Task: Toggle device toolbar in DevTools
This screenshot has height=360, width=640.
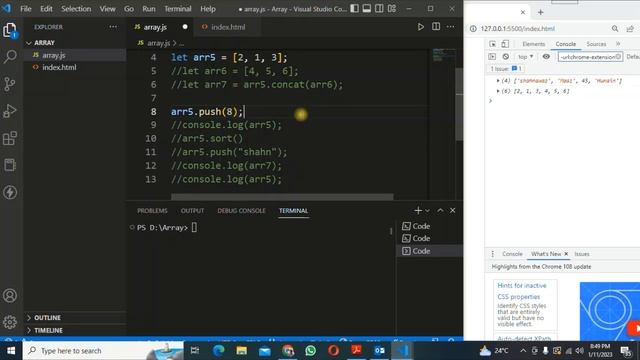Action: pos(505,44)
